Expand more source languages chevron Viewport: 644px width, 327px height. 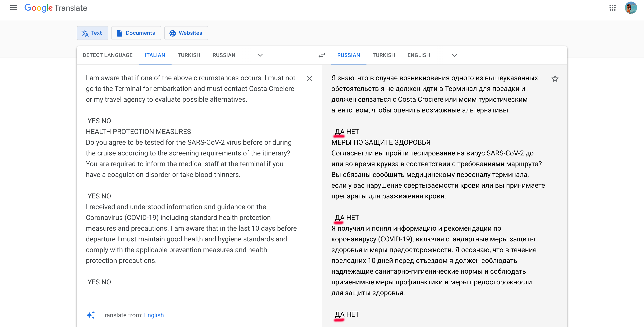(x=260, y=55)
